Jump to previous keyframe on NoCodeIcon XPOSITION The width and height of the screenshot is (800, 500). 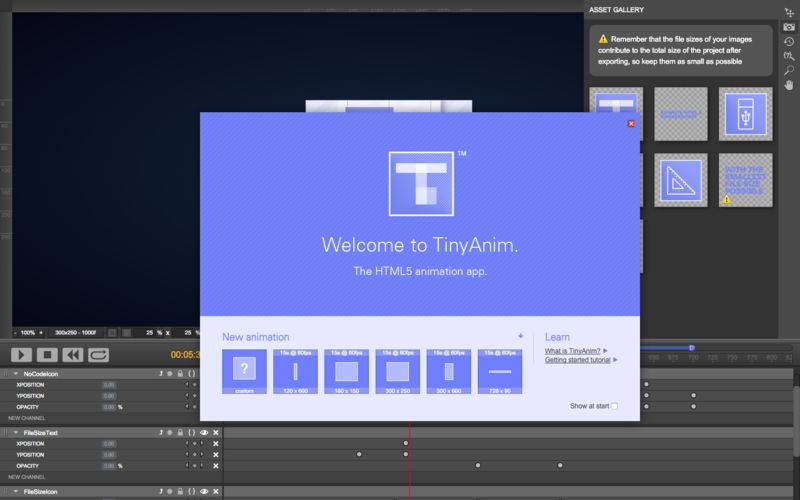tap(187, 385)
